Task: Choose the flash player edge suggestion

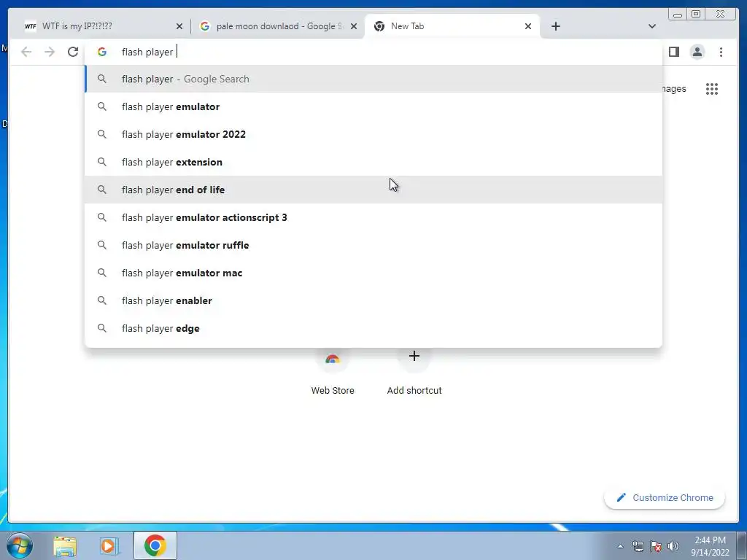Action: pos(373,328)
